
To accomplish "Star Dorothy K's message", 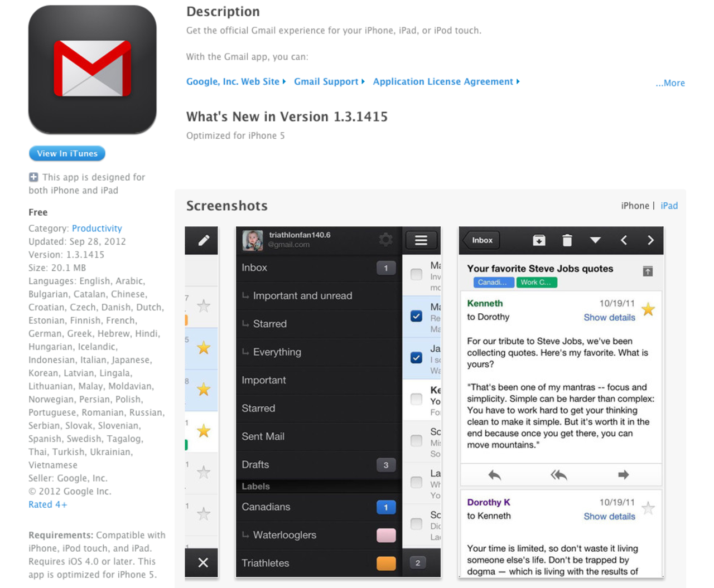I will [x=648, y=508].
